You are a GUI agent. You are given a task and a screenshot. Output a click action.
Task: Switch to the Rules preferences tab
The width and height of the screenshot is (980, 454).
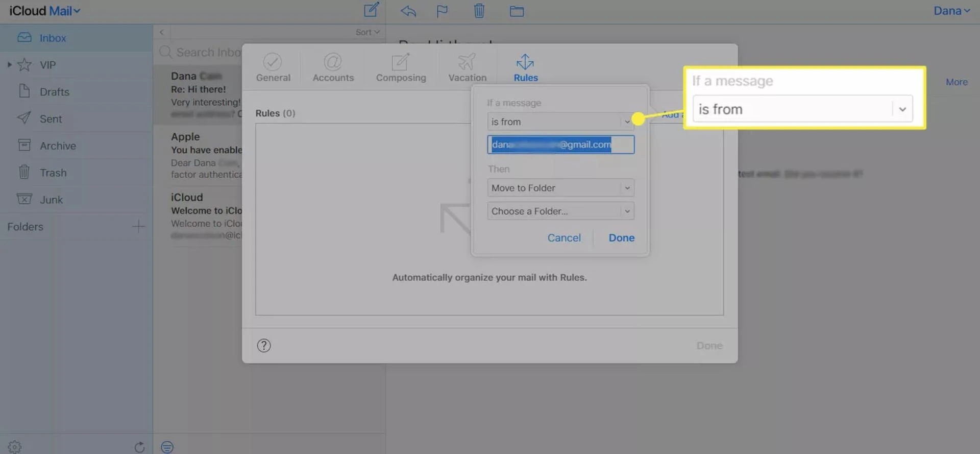pos(526,67)
